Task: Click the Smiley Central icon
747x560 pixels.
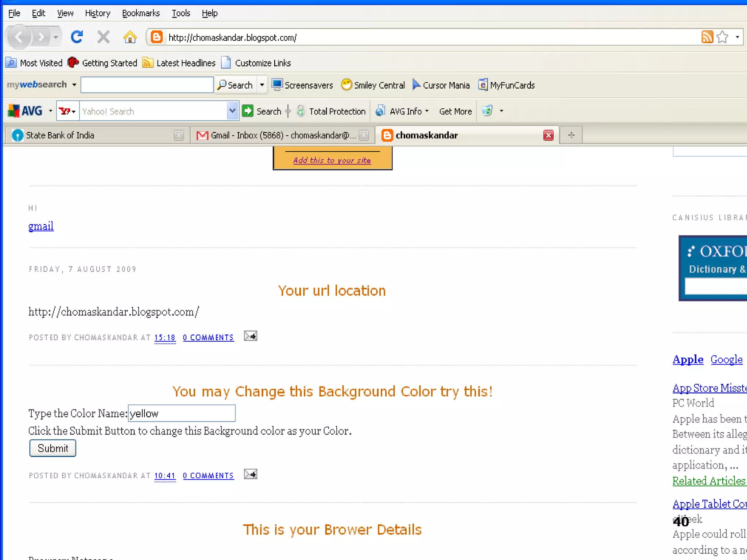Action: point(346,85)
